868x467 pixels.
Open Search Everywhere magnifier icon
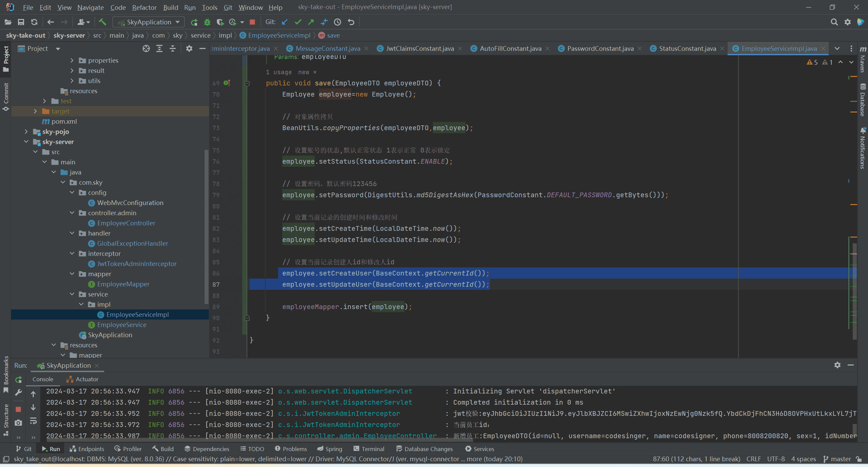[x=834, y=22]
